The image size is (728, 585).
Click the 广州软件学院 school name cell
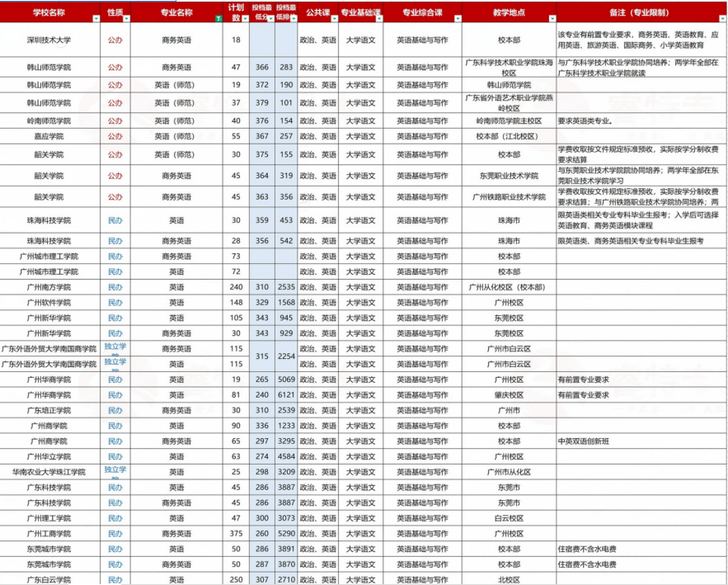(49, 302)
